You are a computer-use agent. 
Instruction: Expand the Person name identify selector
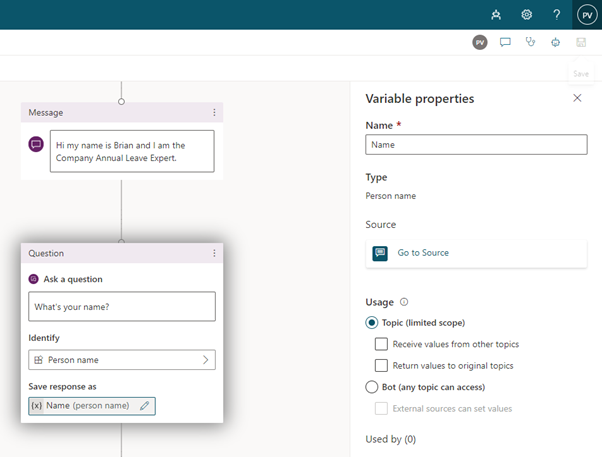click(122, 360)
